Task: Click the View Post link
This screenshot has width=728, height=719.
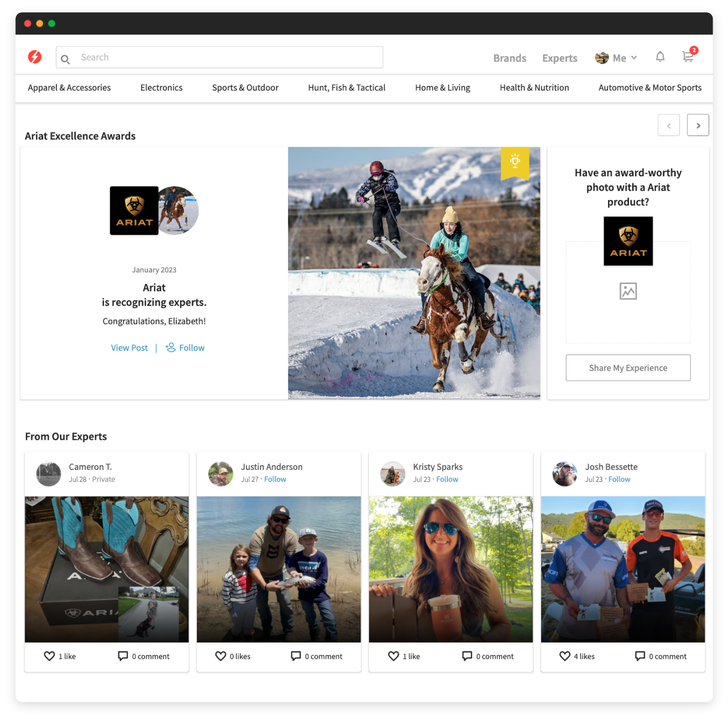Action: 129,348
